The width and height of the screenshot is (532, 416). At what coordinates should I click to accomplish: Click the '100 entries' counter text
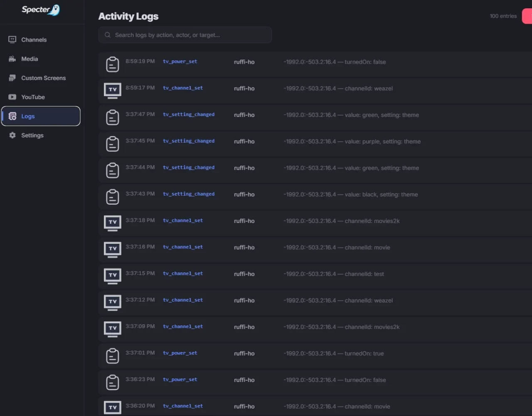point(503,16)
